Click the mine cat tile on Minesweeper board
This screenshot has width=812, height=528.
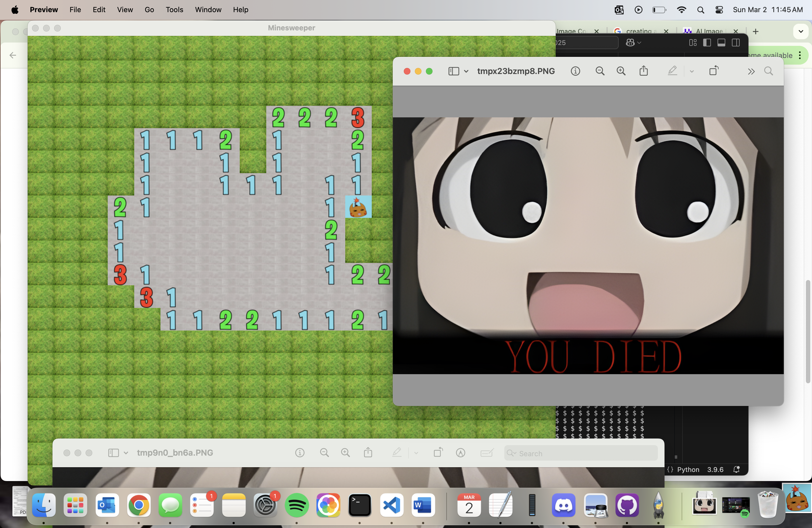(358, 207)
